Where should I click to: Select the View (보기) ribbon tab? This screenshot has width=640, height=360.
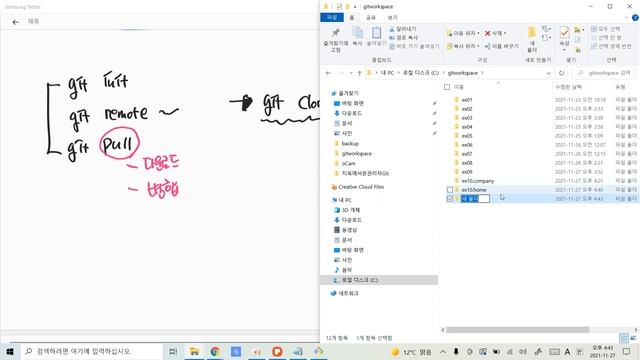(392, 18)
